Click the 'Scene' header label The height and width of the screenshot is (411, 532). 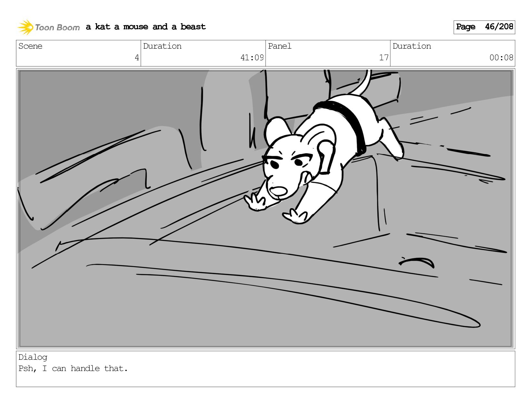click(x=30, y=46)
